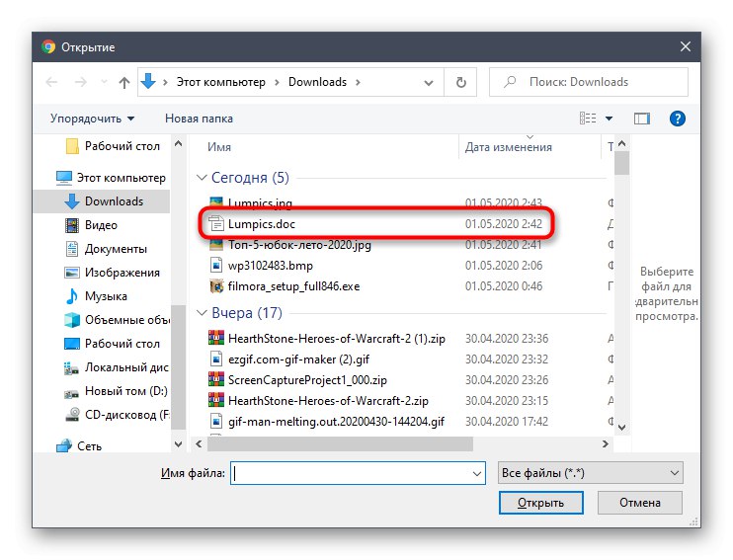Open 'Изображения' folder in sidebar
The height and width of the screenshot is (560, 733).
point(113,273)
